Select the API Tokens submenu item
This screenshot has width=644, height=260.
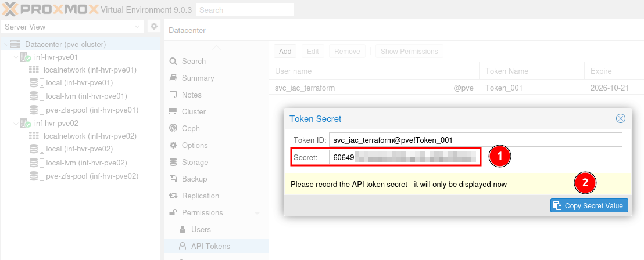tap(216, 246)
